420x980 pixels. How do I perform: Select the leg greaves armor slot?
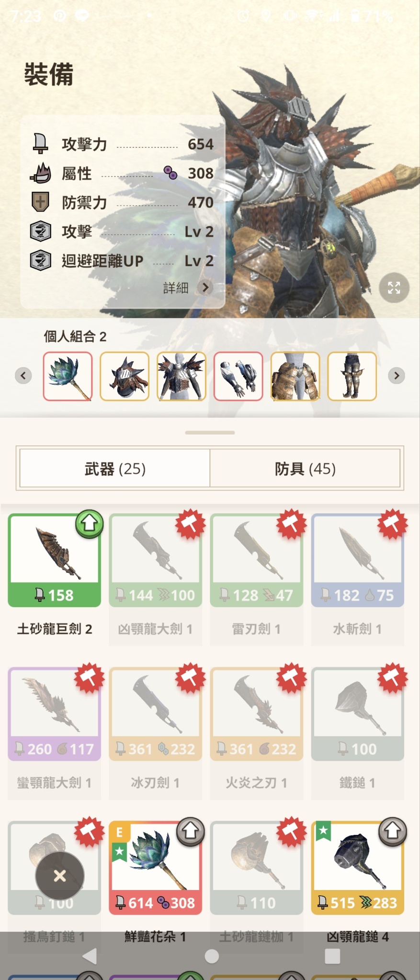pos(352,376)
